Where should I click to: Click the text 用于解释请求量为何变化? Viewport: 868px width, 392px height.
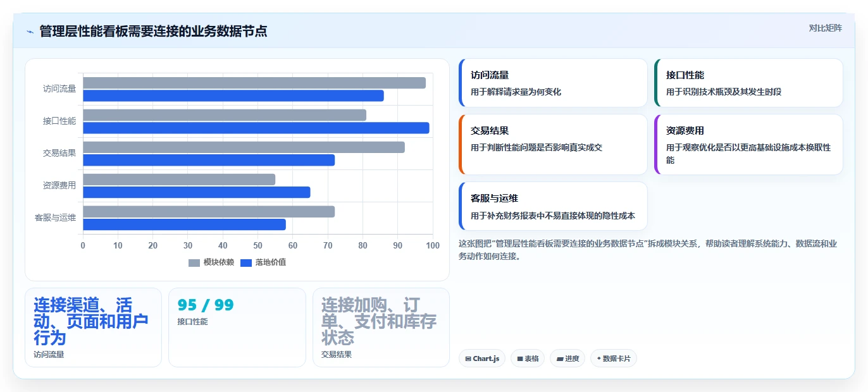pyautogui.click(x=516, y=92)
